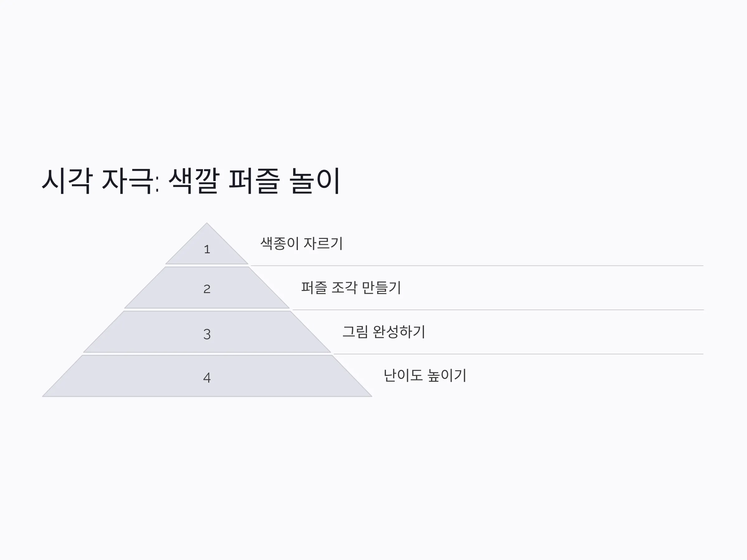This screenshot has height=560, width=747.
Task: Select the divider line under 퍼즐 조각 만들기
Action: (498, 310)
